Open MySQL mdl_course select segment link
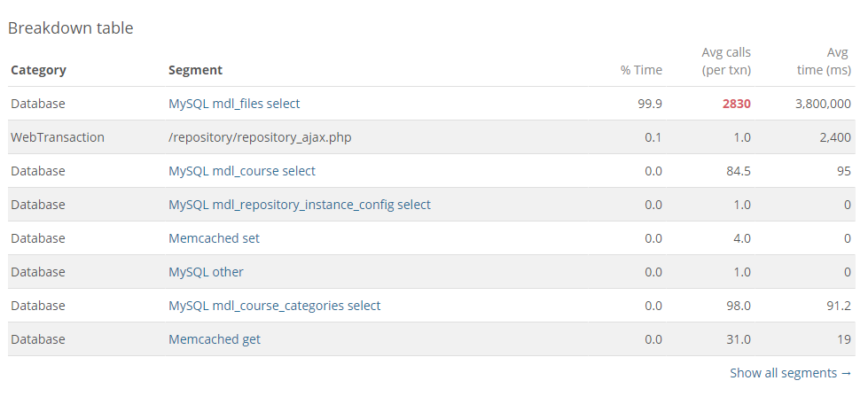 tap(242, 171)
